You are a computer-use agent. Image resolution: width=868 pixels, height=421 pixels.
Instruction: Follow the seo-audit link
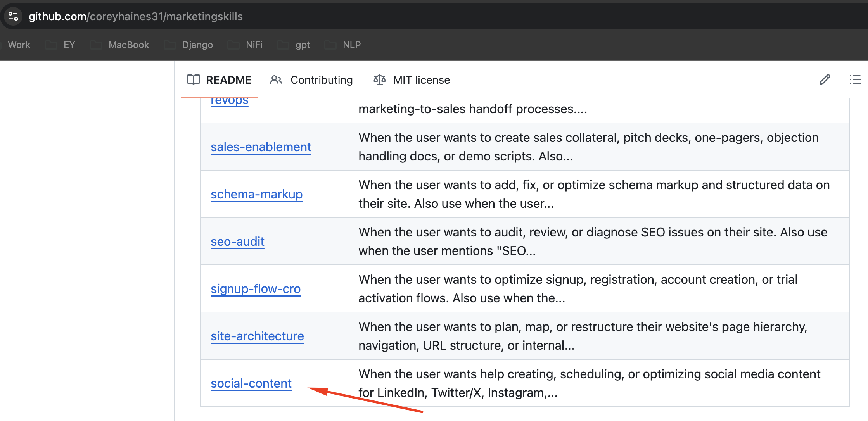point(238,242)
